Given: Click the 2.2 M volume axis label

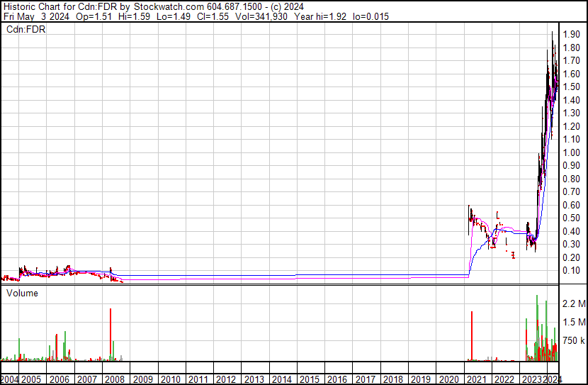Looking at the screenshot, I should (573, 304).
